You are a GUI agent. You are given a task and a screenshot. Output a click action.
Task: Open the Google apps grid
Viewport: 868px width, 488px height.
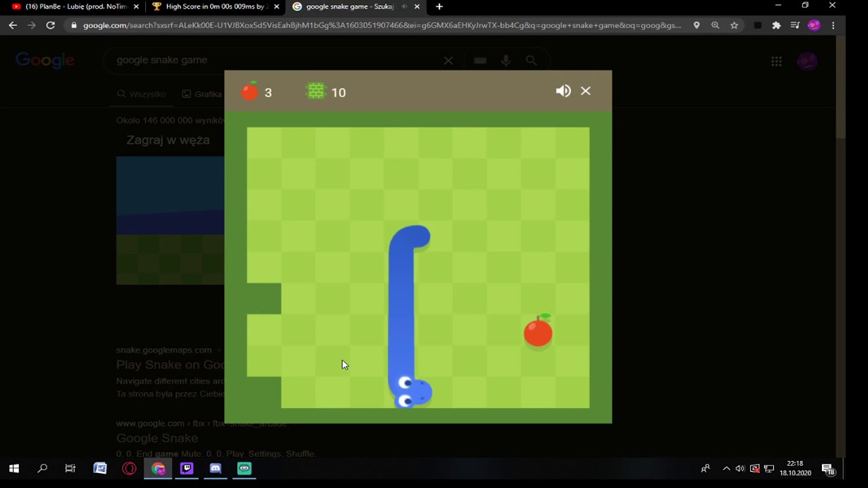pyautogui.click(x=776, y=61)
